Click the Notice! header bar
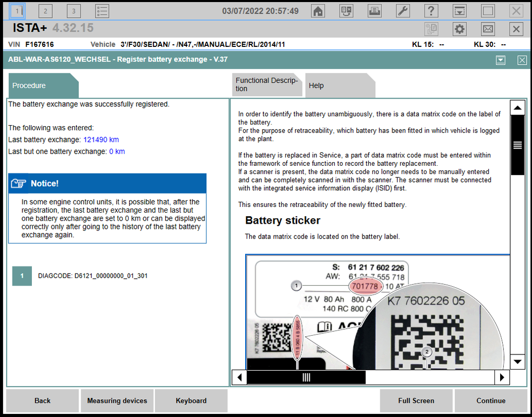The height and width of the screenshot is (417, 532). [107, 183]
